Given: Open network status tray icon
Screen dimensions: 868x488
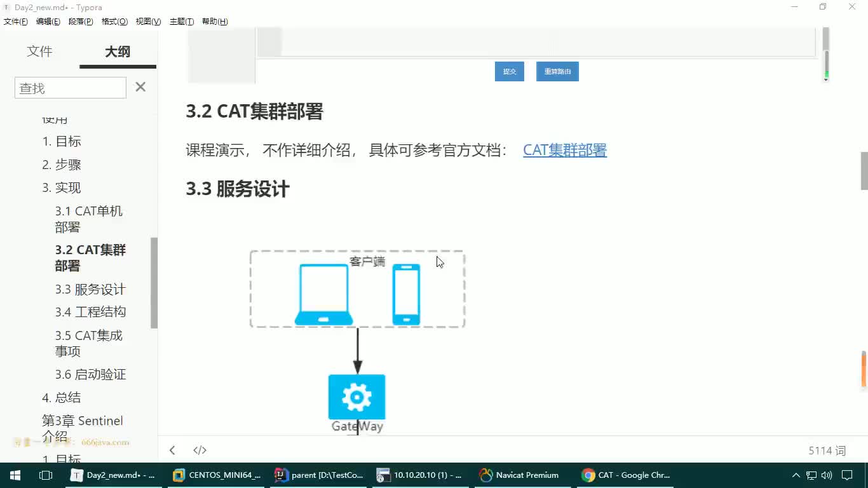Looking at the screenshot, I should 811,475.
